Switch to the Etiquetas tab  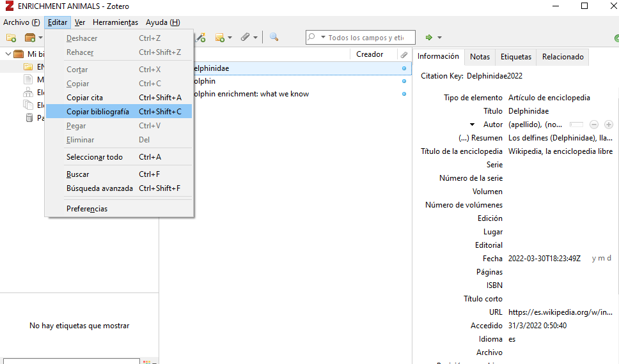pos(515,57)
